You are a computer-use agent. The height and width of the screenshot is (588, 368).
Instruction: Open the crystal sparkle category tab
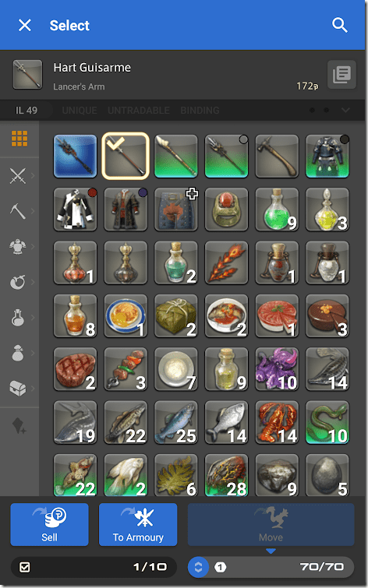point(19,426)
